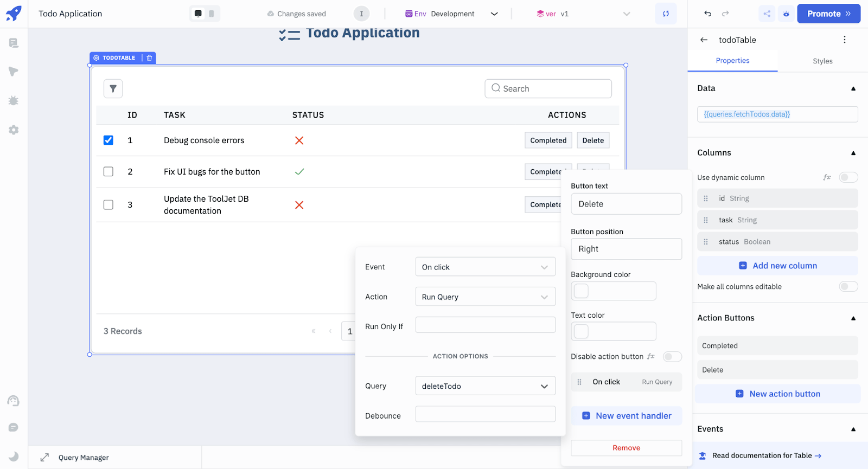Image resolution: width=868 pixels, height=469 pixels.
Task: Uncheck the row 1 checkbox
Action: (x=108, y=140)
